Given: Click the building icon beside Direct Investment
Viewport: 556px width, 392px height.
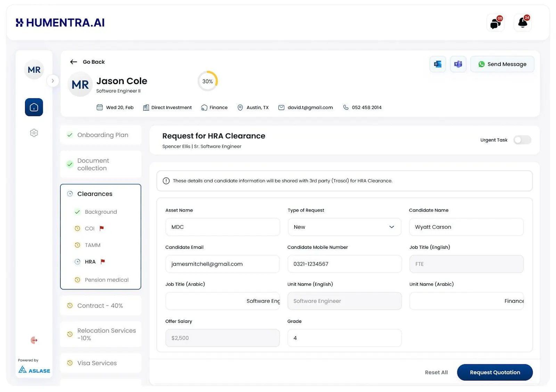Looking at the screenshot, I should [x=146, y=107].
